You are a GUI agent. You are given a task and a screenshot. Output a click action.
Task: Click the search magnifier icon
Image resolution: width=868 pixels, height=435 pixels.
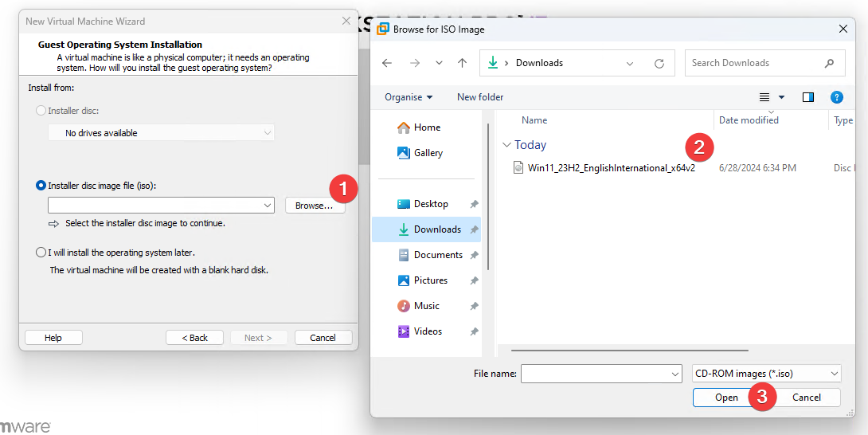pyautogui.click(x=829, y=63)
